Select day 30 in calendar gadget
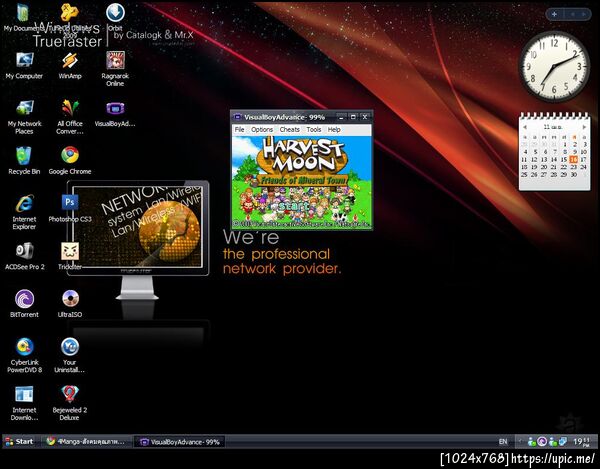Viewport: 600px width, 469px height. (573, 174)
